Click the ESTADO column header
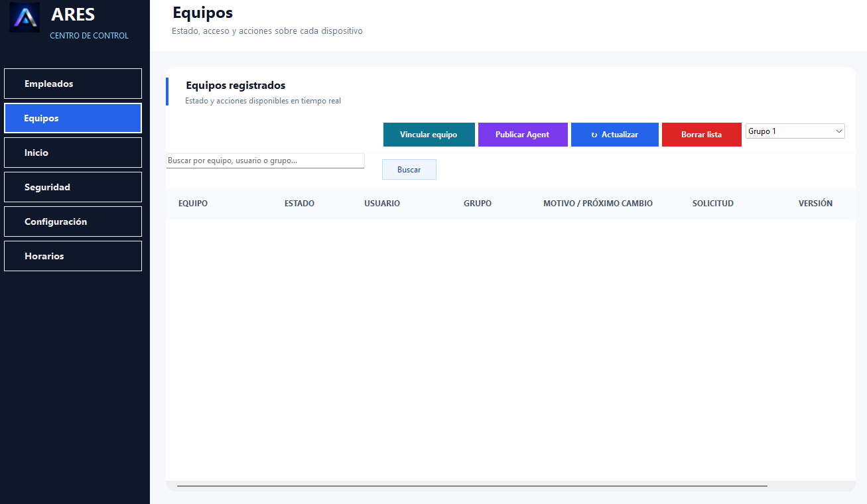The image size is (867, 504). click(x=299, y=204)
